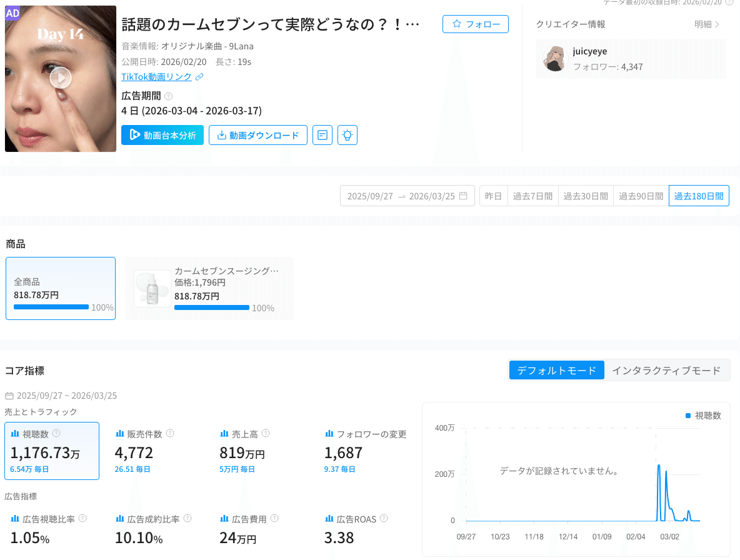Select the 昨日 range tab
Viewport: 740px width, 560px height.
tap(493, 196)
